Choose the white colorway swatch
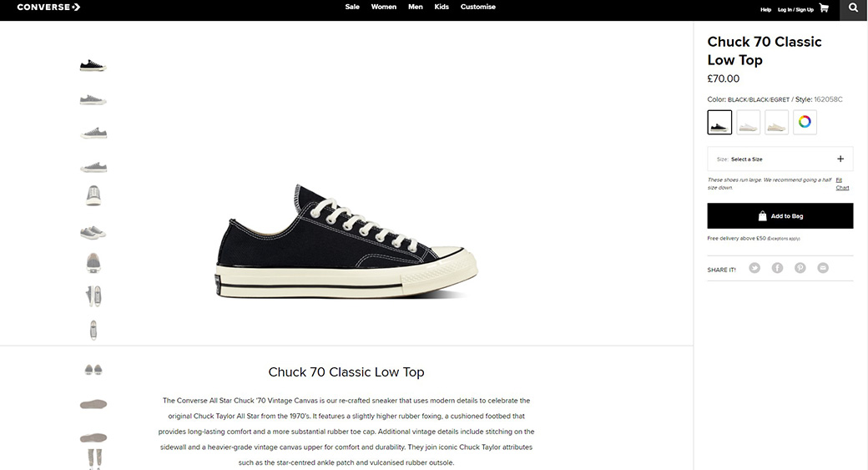868x470 pixels. (x=748, y=122)
